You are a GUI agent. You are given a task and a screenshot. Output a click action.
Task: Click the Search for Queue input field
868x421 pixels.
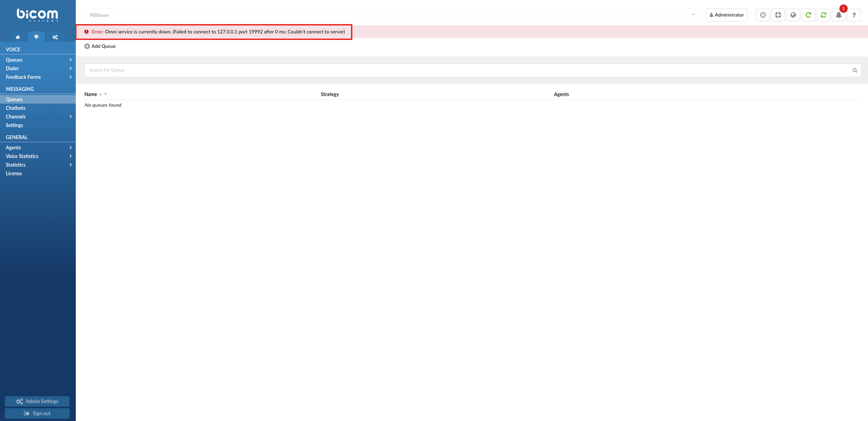(x=472, y=70)
